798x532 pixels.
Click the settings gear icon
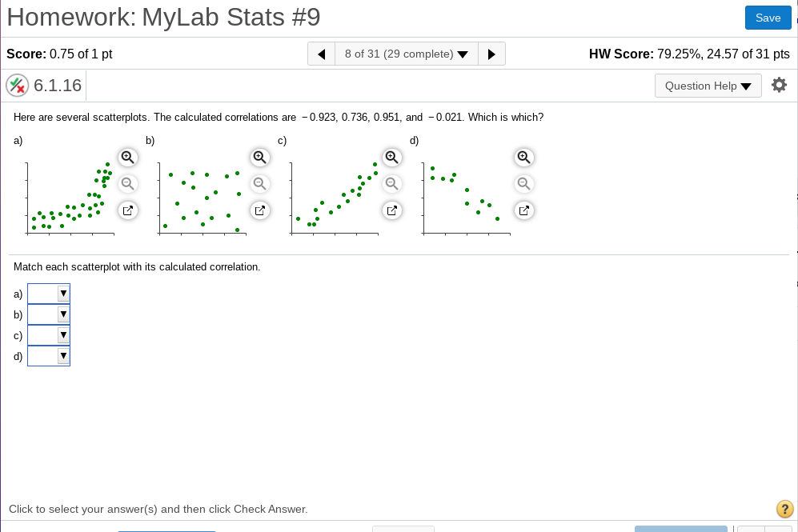click(x=779, y=84)
